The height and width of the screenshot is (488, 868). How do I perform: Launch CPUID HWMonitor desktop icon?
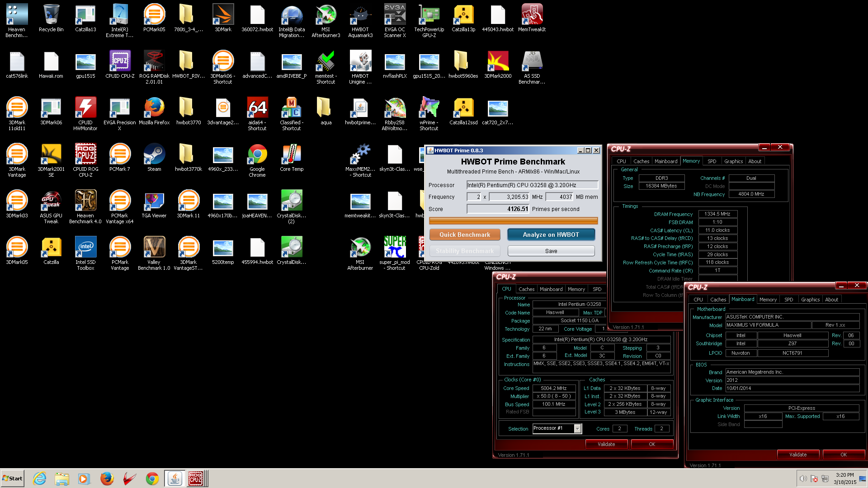click(85, 113)
